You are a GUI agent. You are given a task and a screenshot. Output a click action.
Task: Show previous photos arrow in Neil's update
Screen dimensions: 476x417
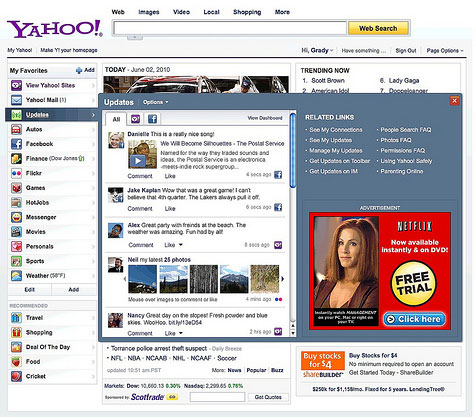click(x=125, y=279)
